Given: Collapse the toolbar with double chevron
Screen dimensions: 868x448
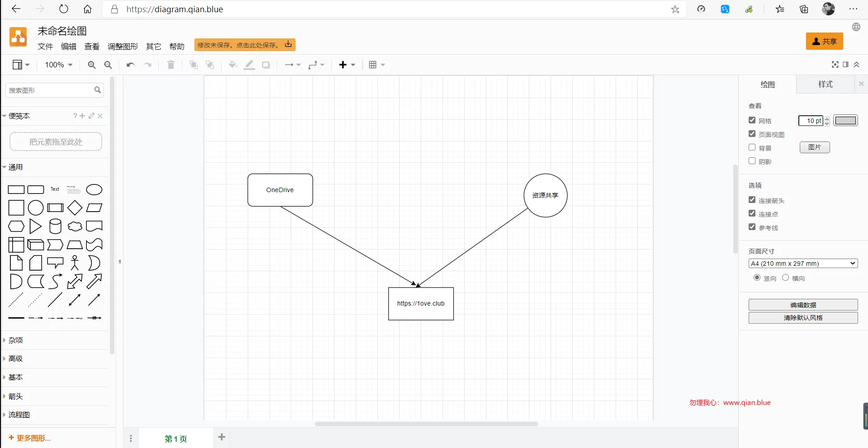Looking at the screenshot, I should click(x=857, y=65).
